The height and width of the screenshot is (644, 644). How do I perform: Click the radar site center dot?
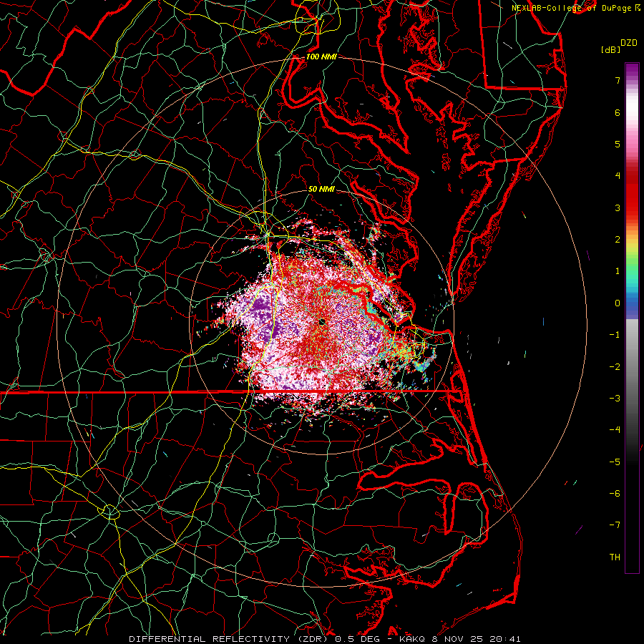click(x=323, y=322)
